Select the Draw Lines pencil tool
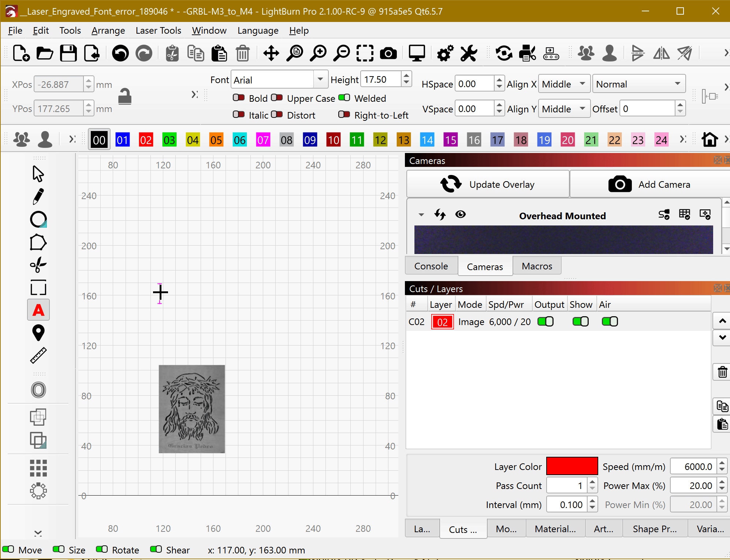The height and width of the screenshot is (560, 730). (38, 197)
